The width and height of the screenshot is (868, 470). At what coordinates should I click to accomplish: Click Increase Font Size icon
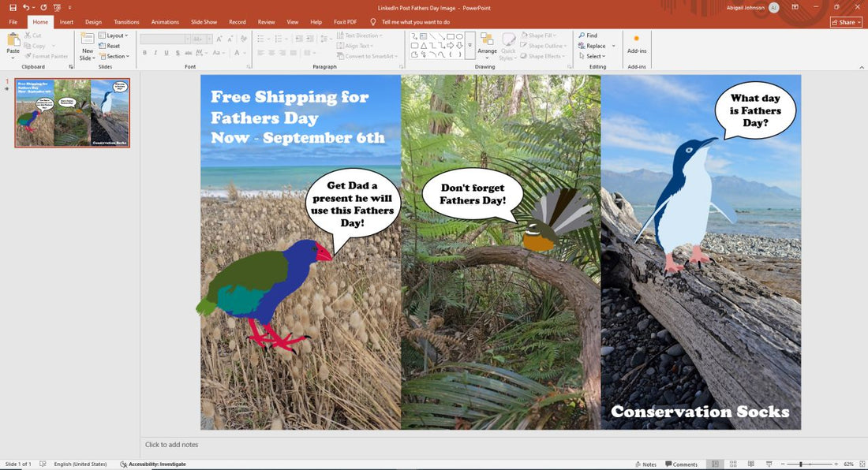[220, 39]
